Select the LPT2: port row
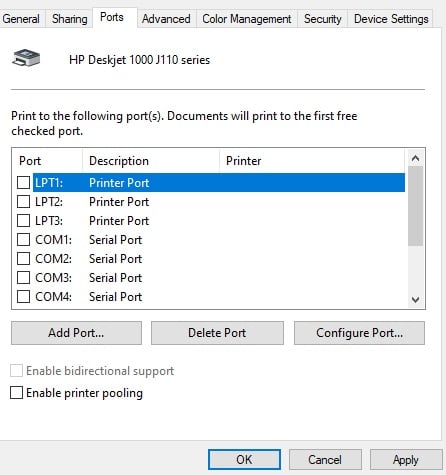Image resolution: width=446 pixels, height=475 pixels. [210, 201]
